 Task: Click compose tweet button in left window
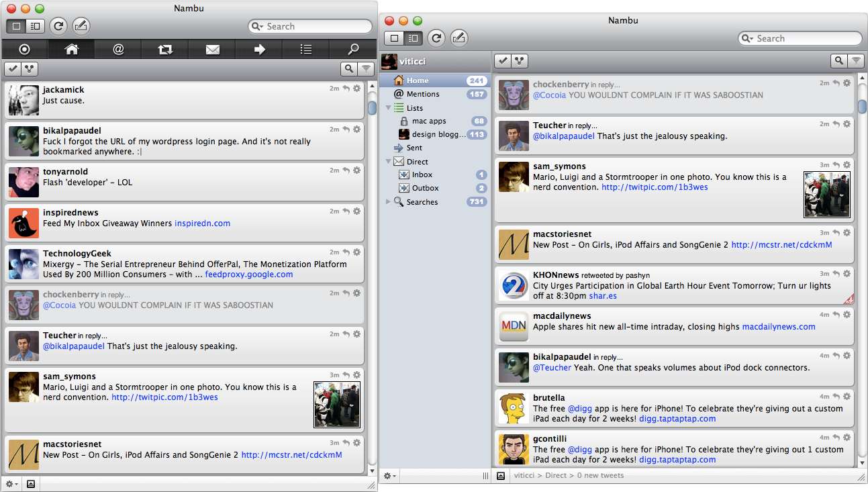81,26
